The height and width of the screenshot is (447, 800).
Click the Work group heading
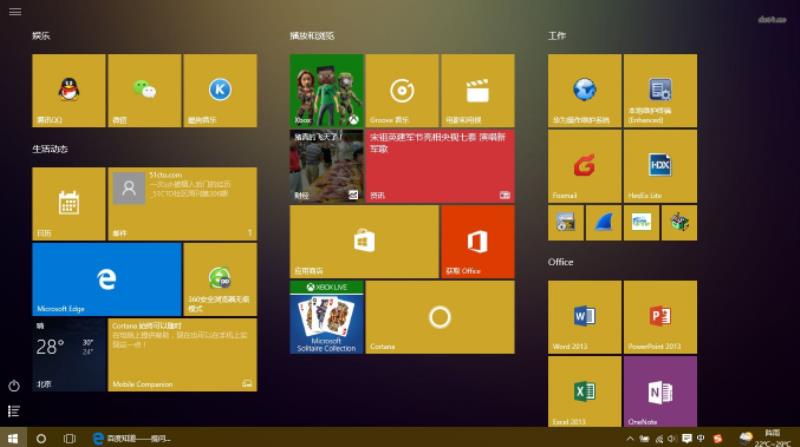pos(557,36)
